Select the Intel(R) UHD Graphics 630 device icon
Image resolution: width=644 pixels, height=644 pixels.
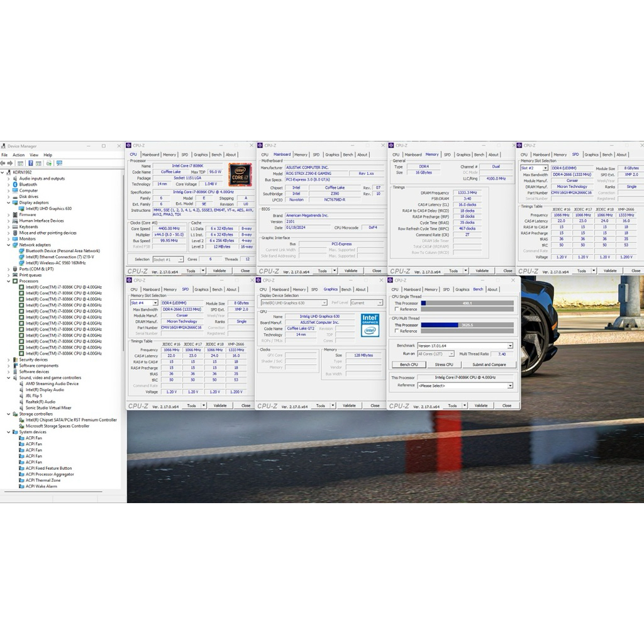(x=21, y=209)
